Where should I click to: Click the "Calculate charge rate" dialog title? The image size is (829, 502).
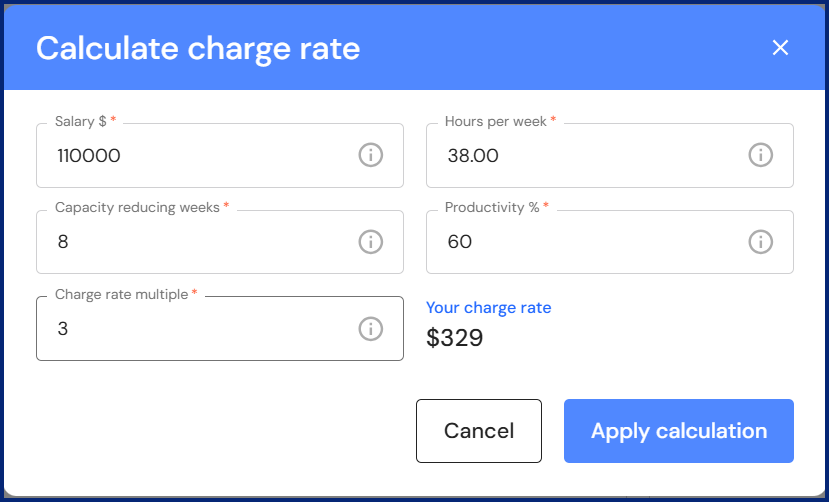(x=198, y=48)
